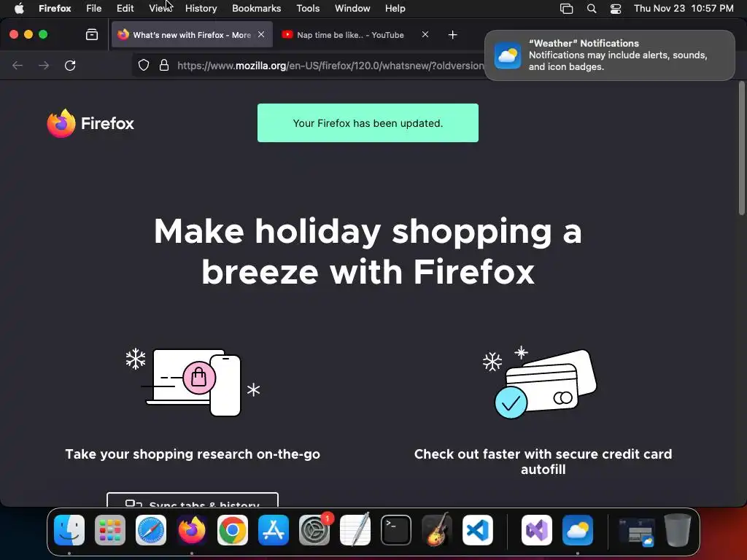This screenshot has height=560, width=747.
Task: Open a new tab with plus button
Action: pyautogui.click(x=452, y=35)
